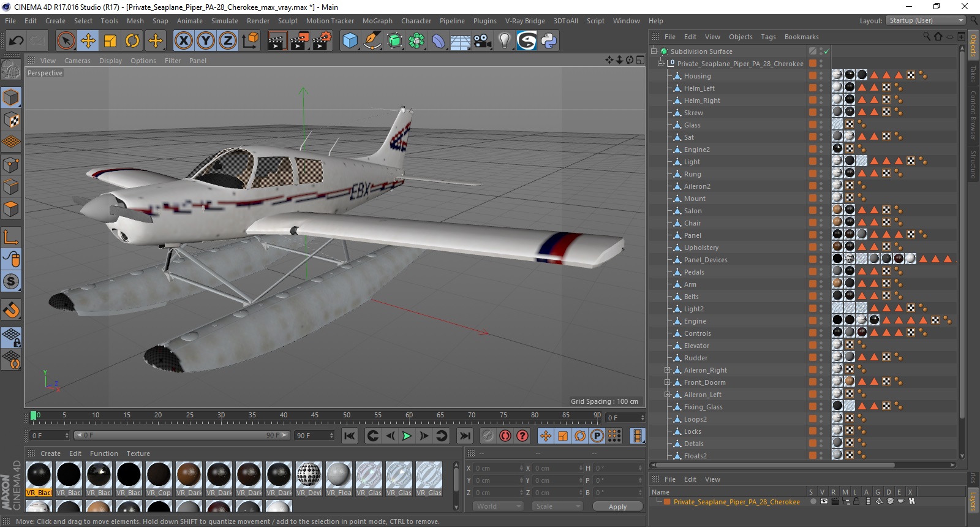980x527 pixels.
Task: Collapse Subdivision Surface tree node
Action: point(654,51)
